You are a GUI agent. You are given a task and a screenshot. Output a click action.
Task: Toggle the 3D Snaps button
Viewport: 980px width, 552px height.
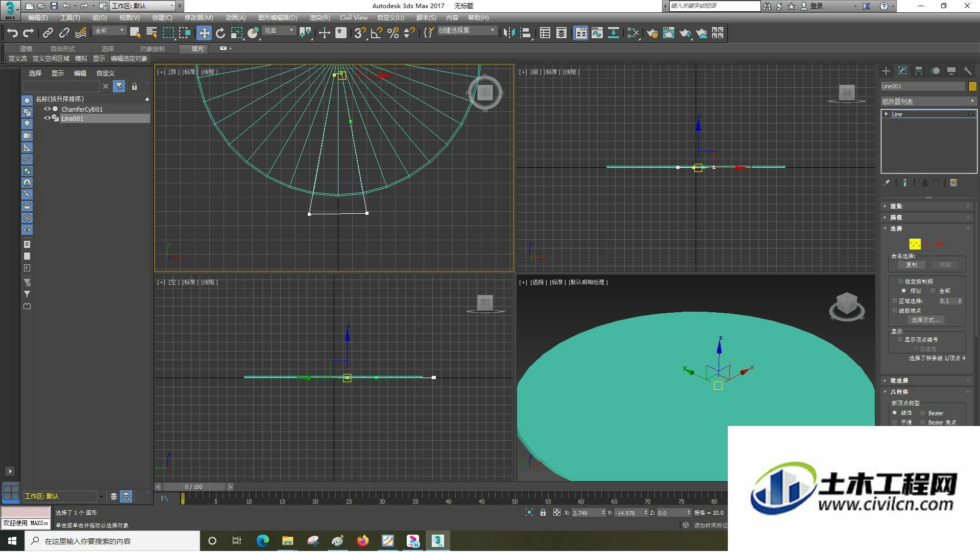click(360, 33)
